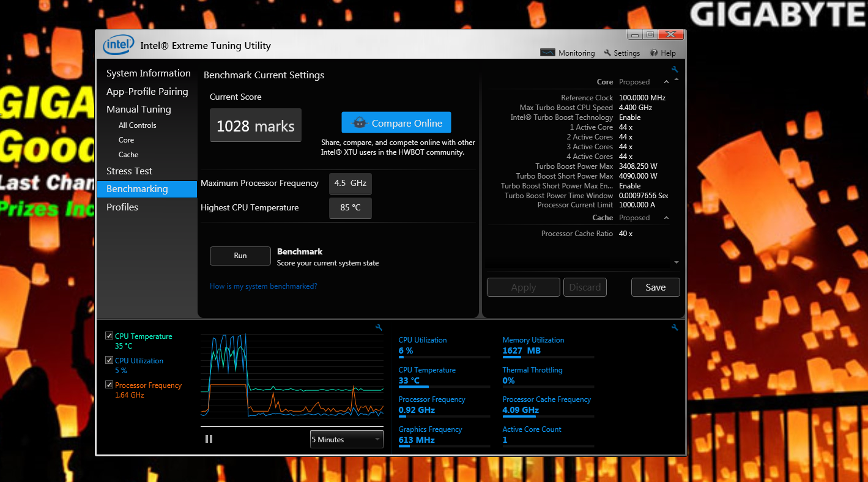Image resolution: width=868 pixels, height=482 pixels.
Task: Collapse the Cache proposed section
Action: coord(666,218)
